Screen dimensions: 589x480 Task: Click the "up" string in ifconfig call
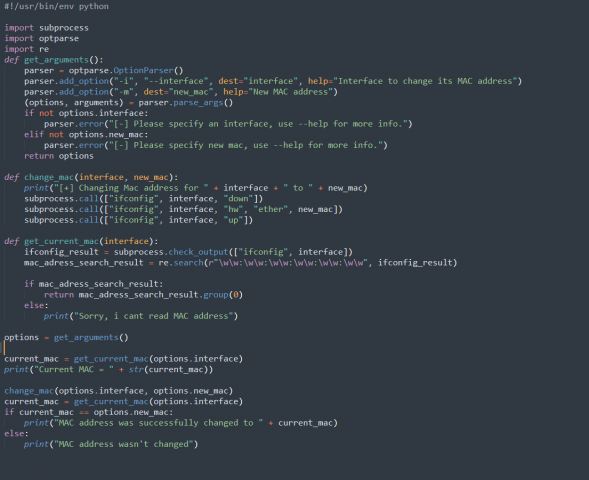pyautogui.click(x=233, y=220)
